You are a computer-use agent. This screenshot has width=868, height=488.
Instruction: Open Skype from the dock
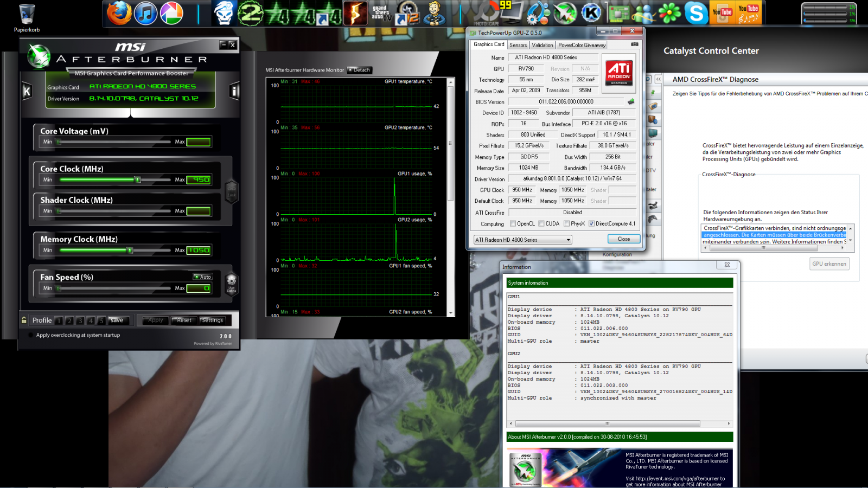pyautogui.click(x=696, y=13)
